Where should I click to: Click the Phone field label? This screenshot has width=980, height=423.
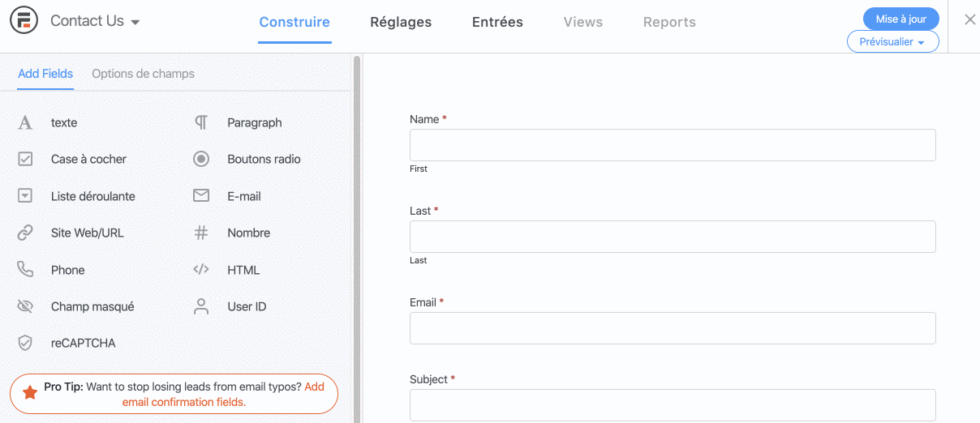click(68, 270)
